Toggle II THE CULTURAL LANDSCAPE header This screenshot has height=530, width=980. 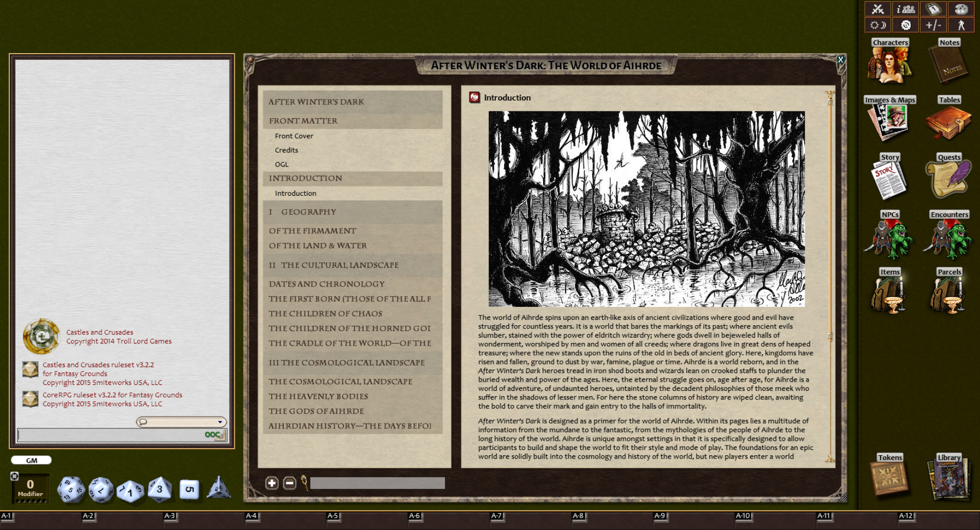[x=352, y=265]
